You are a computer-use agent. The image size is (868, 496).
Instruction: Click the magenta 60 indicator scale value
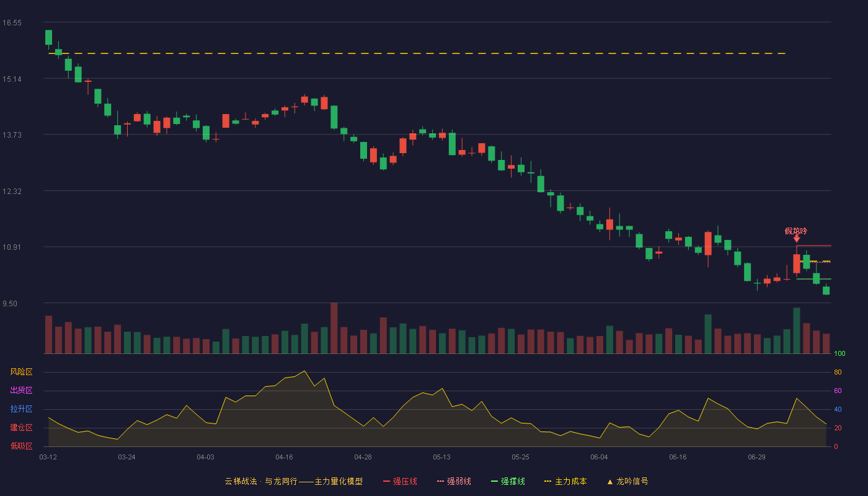point(838,391)
